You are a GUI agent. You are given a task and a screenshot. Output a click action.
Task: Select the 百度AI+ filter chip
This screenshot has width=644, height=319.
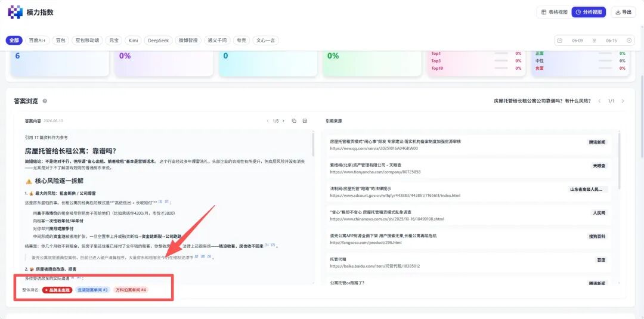(38, 40)
